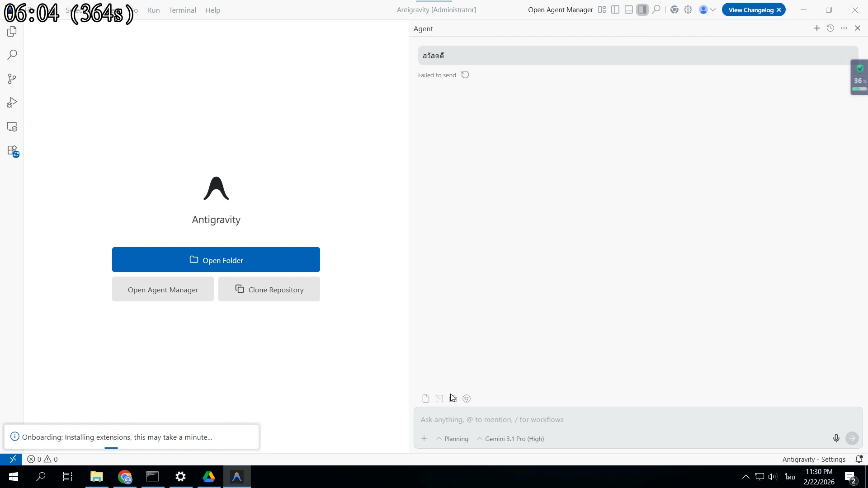Screen dimensions: 868x488
Task: Open the Extensions view in activity bar
Action: [13, 151]
